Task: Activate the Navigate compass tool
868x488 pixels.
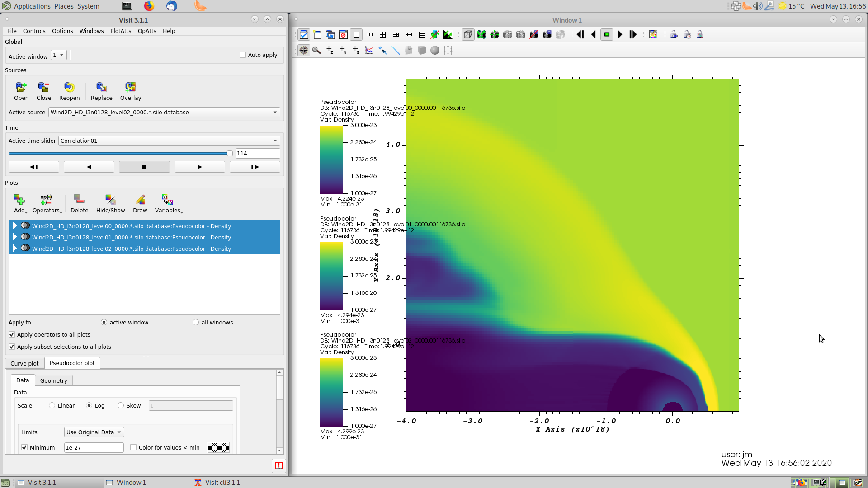Action: tap(304, 50)
